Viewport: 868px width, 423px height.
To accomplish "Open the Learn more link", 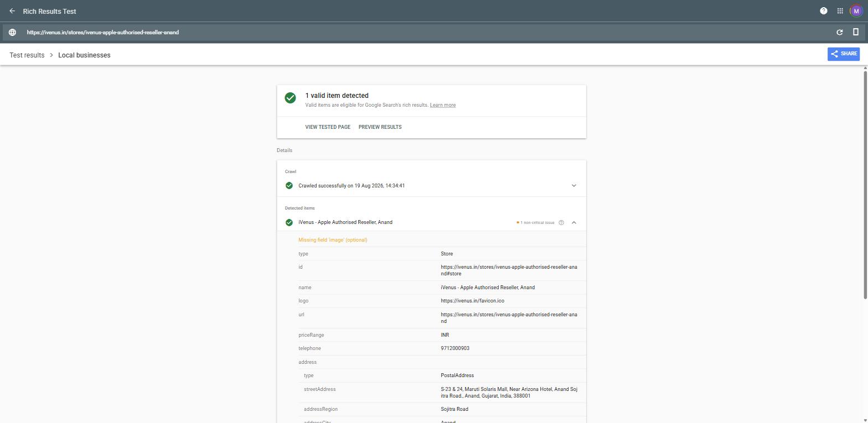I will 443,105.
